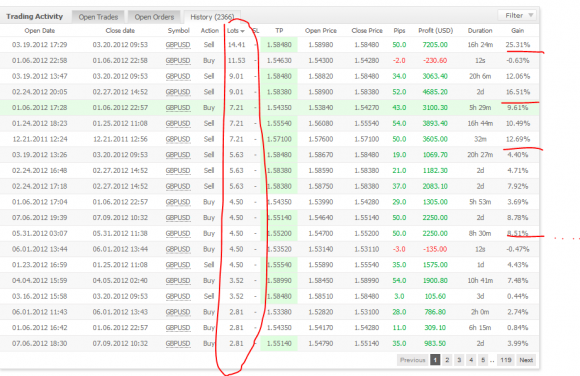Go to page 2
This screenshot has width=580, height=376.
tap(447, 360)
